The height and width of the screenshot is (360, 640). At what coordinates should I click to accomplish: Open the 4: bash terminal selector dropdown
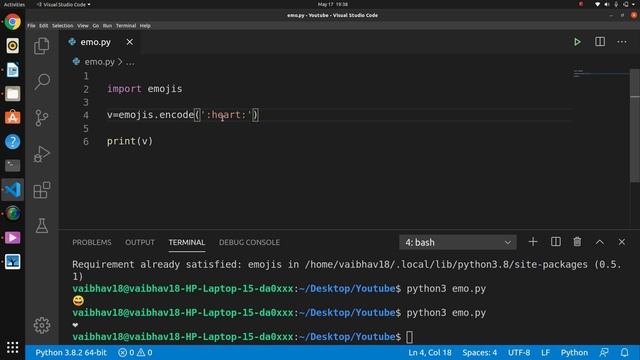point(458,242)
